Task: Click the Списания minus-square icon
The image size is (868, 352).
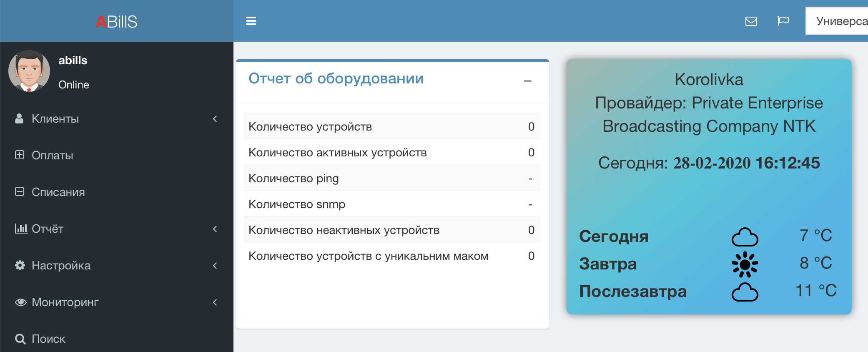Action: (20, 192)
